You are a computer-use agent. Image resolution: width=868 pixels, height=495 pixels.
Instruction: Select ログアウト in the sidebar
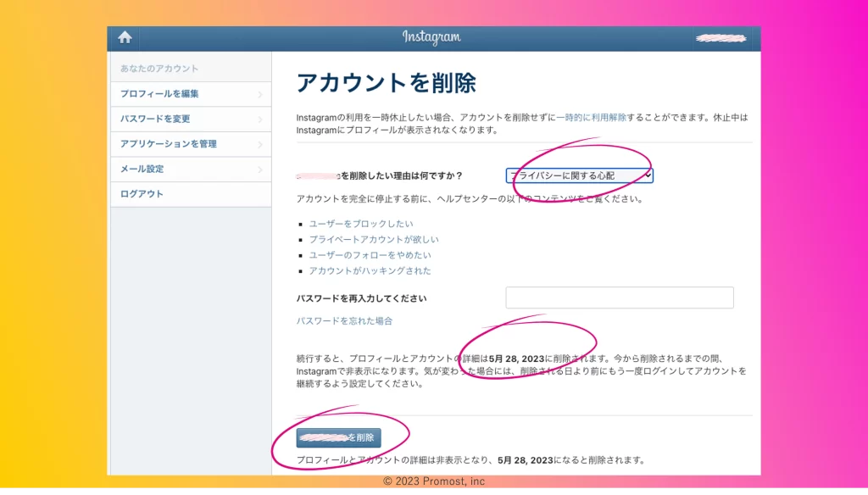pyautogui.click(x=142, y=194)
